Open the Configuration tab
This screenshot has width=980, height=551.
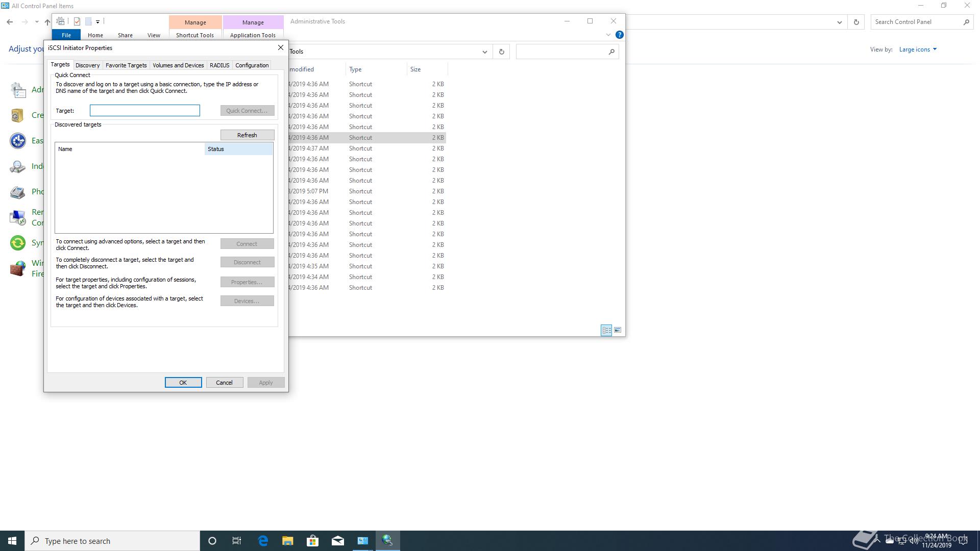pyautogui.click(x=252, y=65)
